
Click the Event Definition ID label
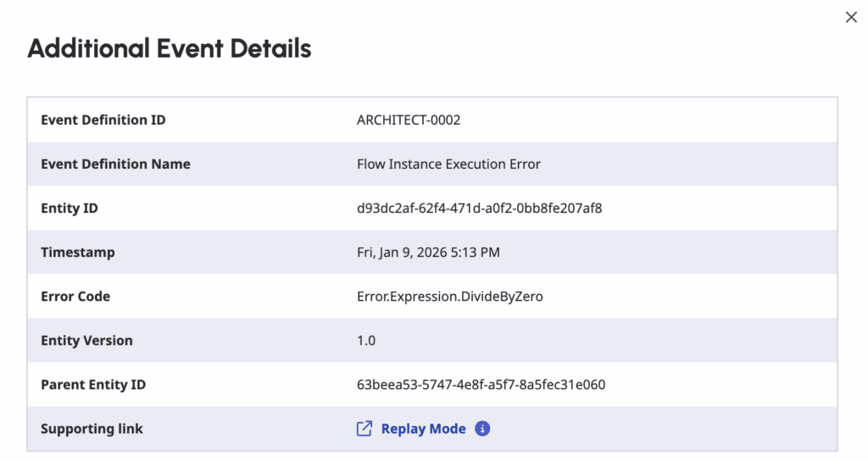pyautogui.click(x=103, y=120)
